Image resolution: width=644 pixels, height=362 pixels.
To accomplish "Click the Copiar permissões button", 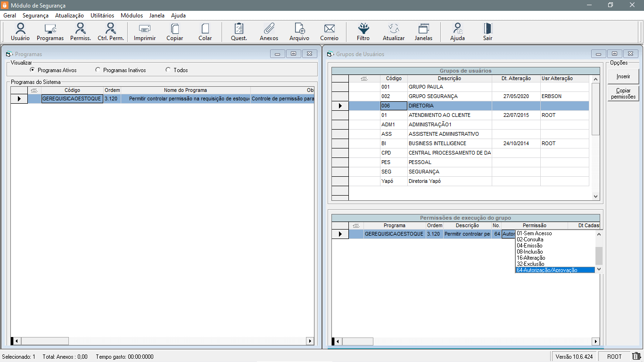I will point(623,93).
